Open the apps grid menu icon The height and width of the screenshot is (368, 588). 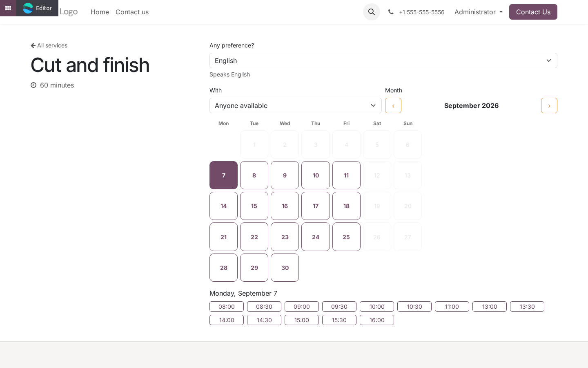point(8,8)
